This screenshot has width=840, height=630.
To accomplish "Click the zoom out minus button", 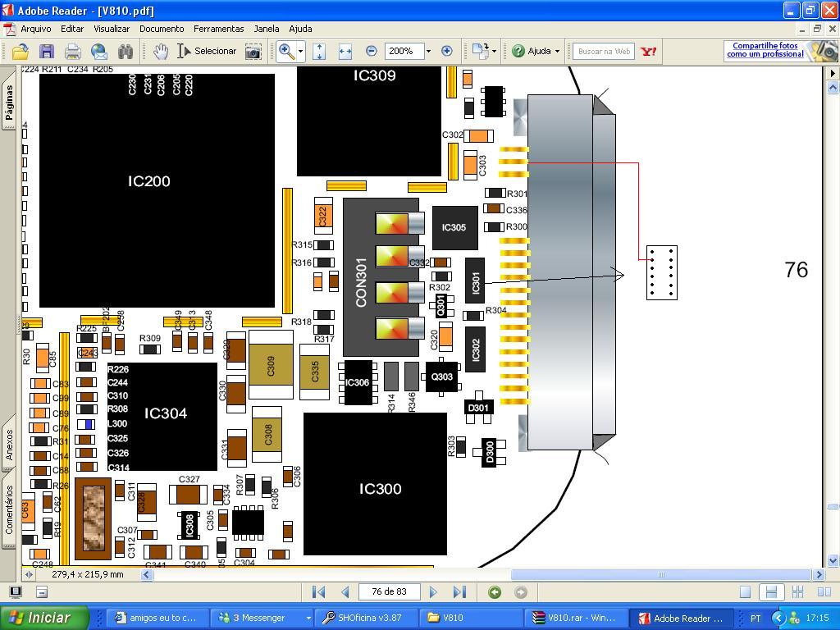I will click(372, 51).
